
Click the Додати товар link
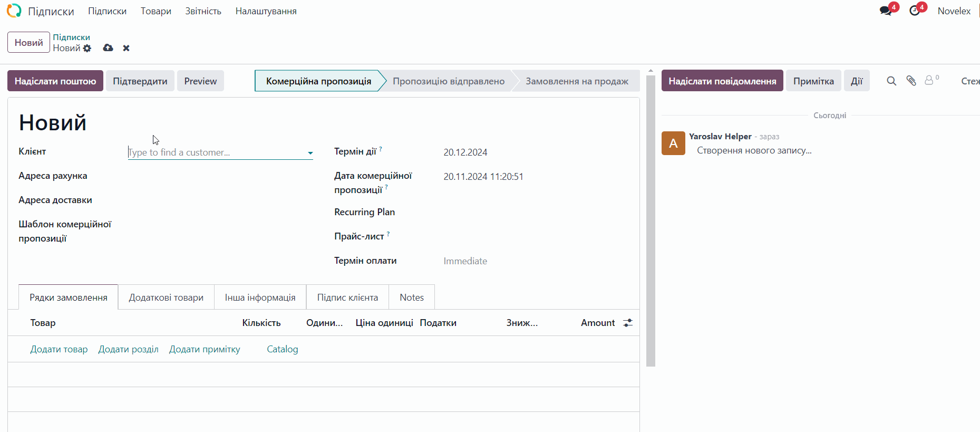(x=59, y=349)
